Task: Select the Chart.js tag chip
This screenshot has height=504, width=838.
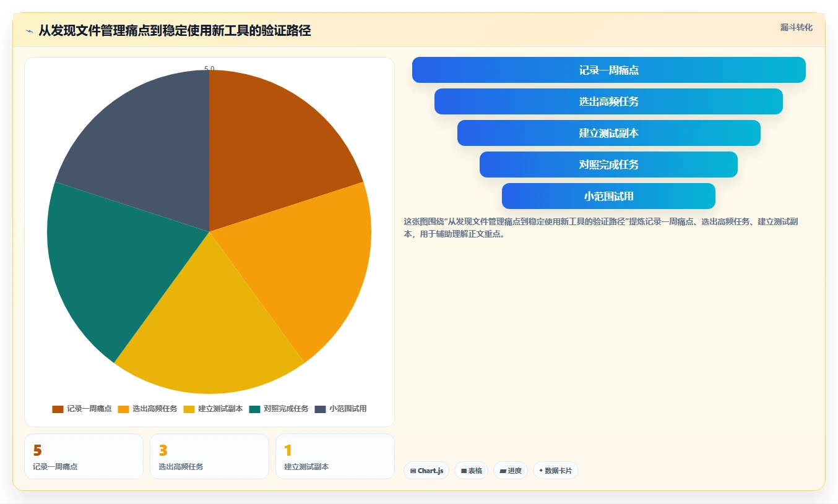Action: tap(426, 471)
